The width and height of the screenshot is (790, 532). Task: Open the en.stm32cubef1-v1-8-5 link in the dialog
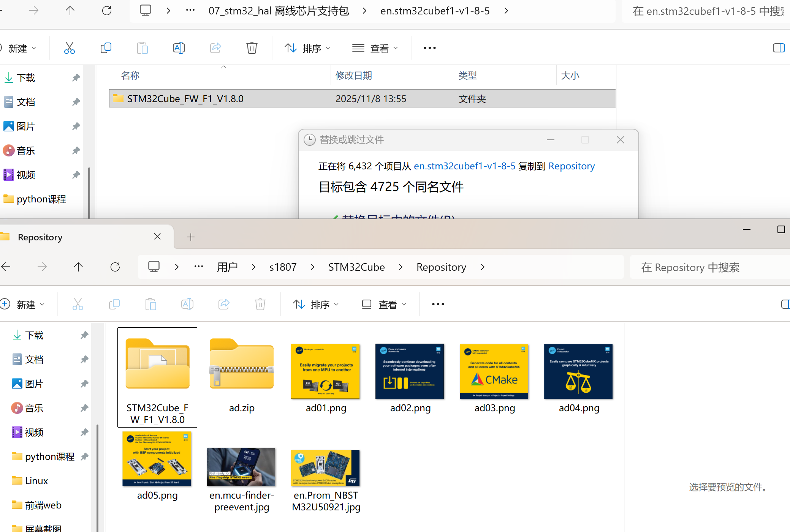pyautogui.click(x=464, y=166)
